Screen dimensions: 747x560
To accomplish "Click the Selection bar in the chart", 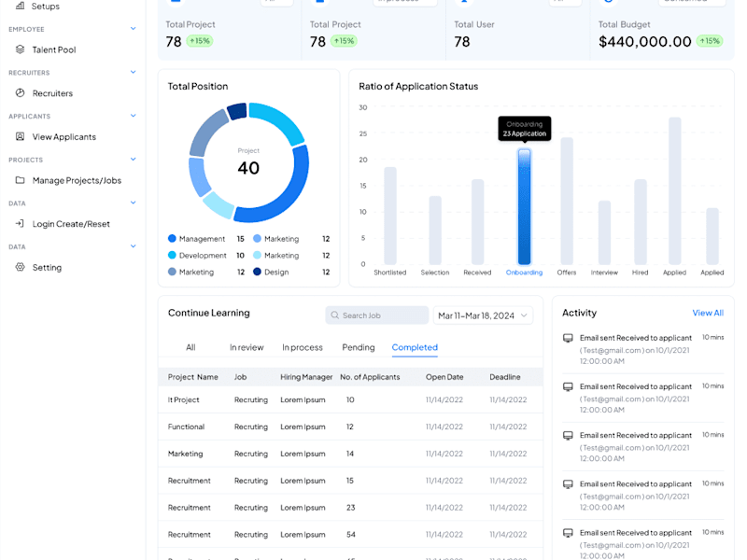I will 435,230.
